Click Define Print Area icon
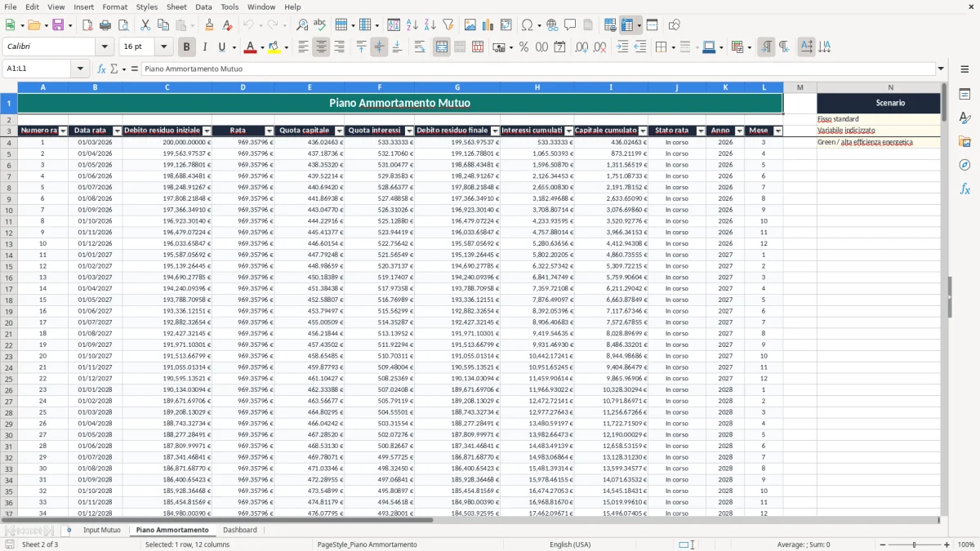The width and height of the screenshot is (980, 551). (610, 25)
